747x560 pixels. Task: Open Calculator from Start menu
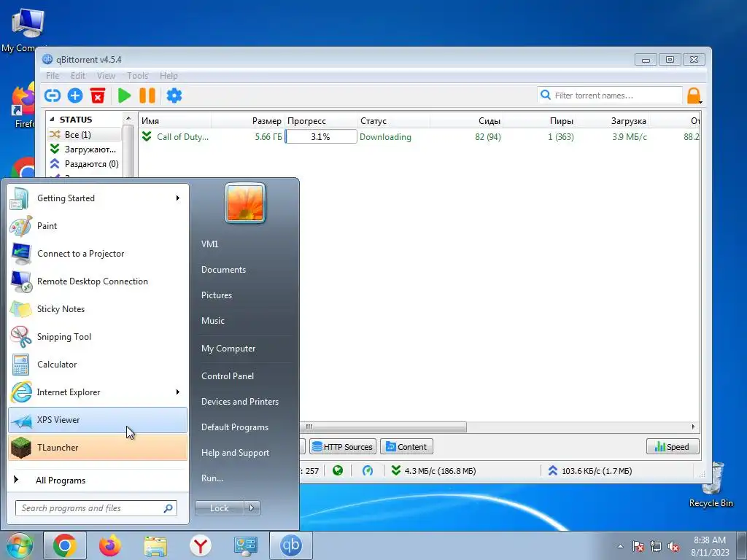click(x=98, y=365)
